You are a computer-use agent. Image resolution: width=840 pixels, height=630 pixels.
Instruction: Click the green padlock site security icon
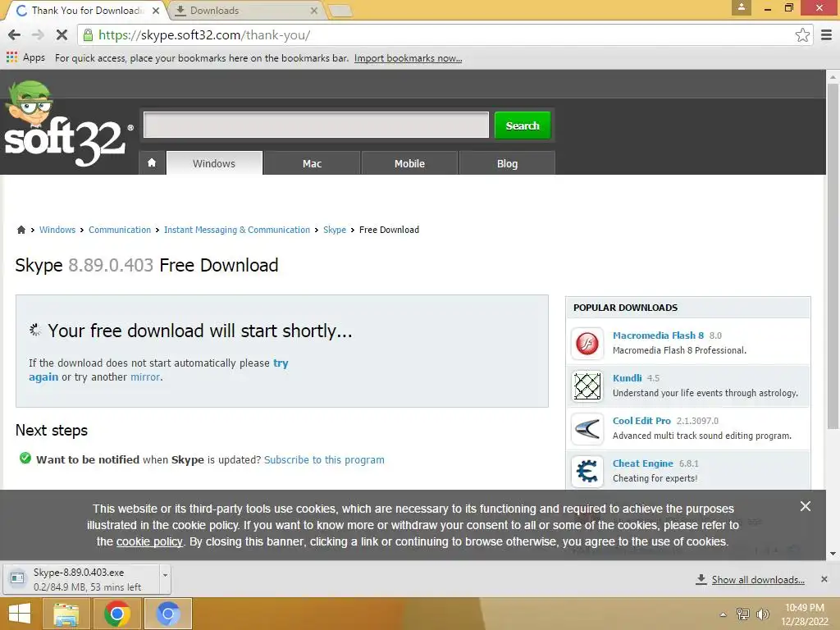coord(88,35)
